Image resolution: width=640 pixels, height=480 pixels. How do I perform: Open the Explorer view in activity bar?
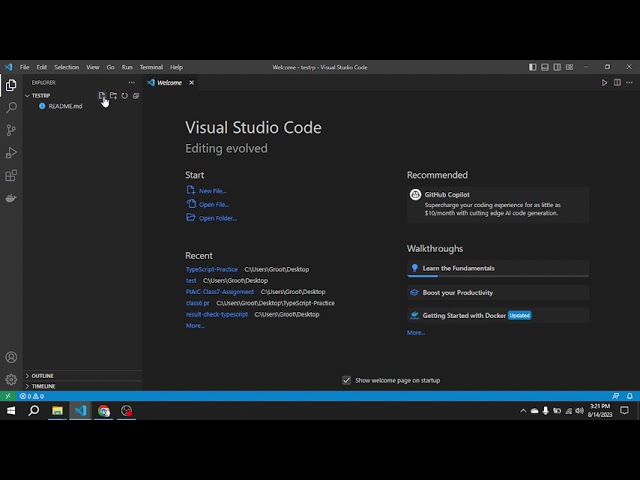coord(11,85)
